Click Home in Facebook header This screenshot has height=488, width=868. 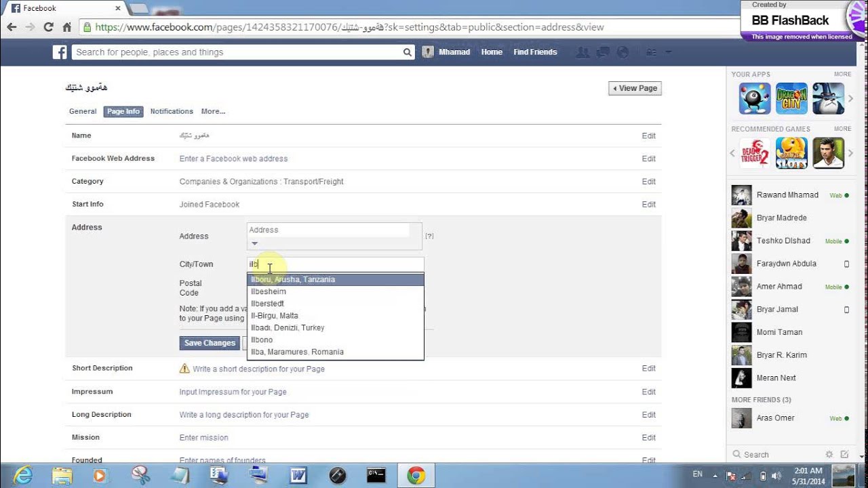(492, 52)
